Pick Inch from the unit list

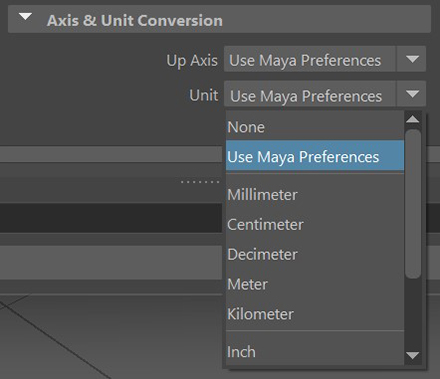315,351
